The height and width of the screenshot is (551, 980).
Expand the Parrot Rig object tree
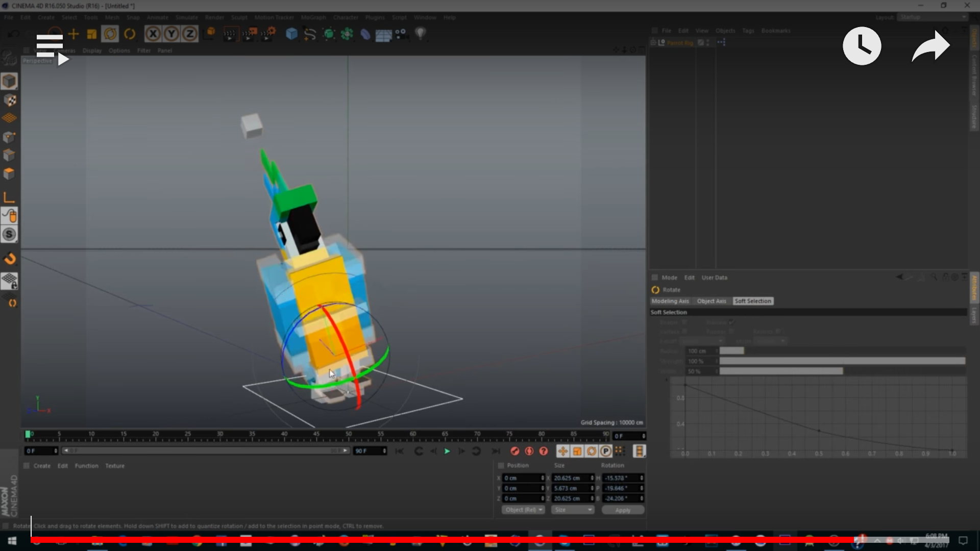point(653,43)
